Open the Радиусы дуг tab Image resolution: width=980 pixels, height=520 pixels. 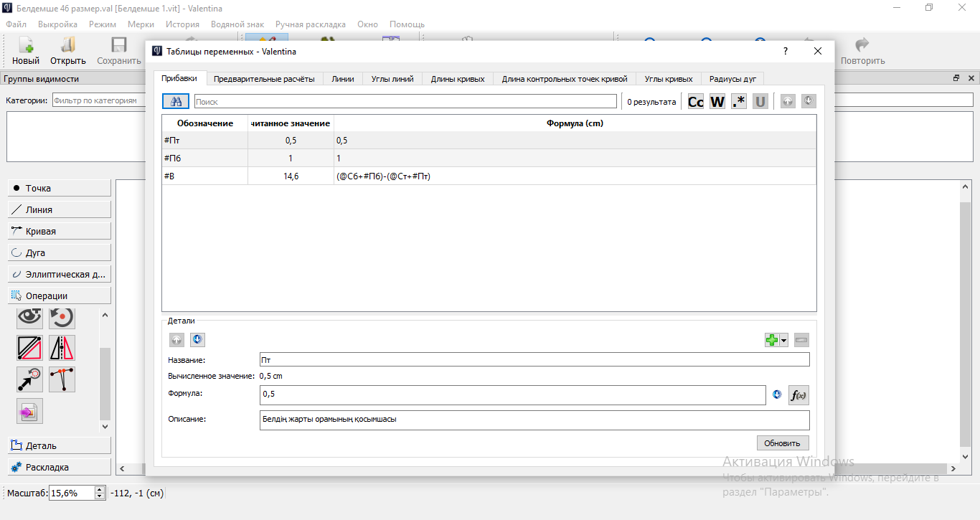(732, 79)
